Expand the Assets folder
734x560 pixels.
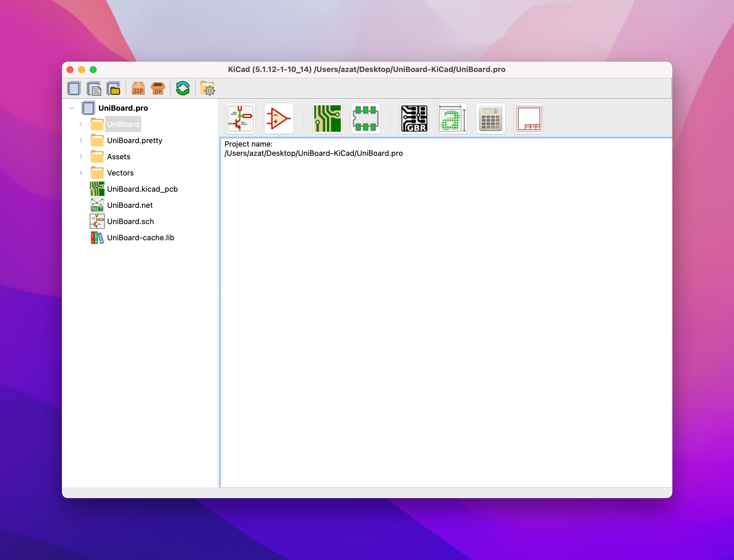[x=81, y=157]
